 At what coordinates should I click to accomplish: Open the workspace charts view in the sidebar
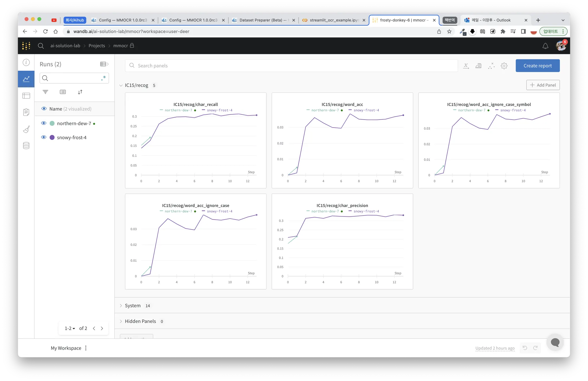point(26,79)
